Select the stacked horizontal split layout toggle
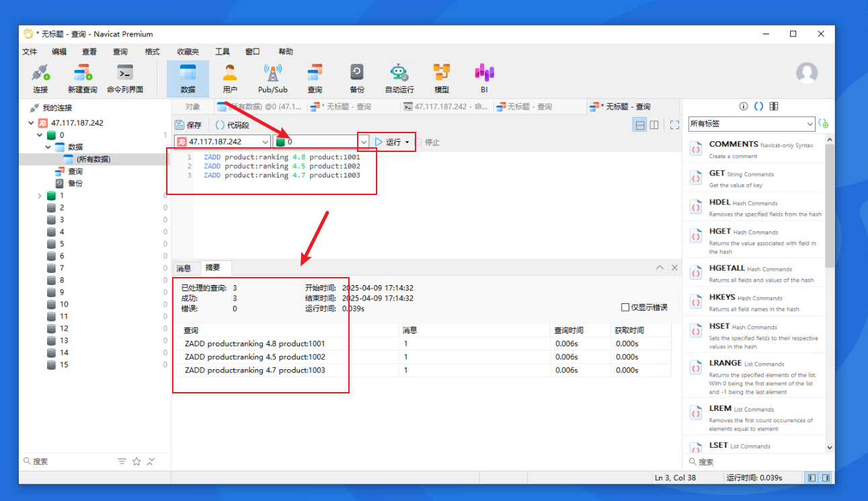Image resolution: width=868 pixels, height=501 pixels. pos(640,124)
